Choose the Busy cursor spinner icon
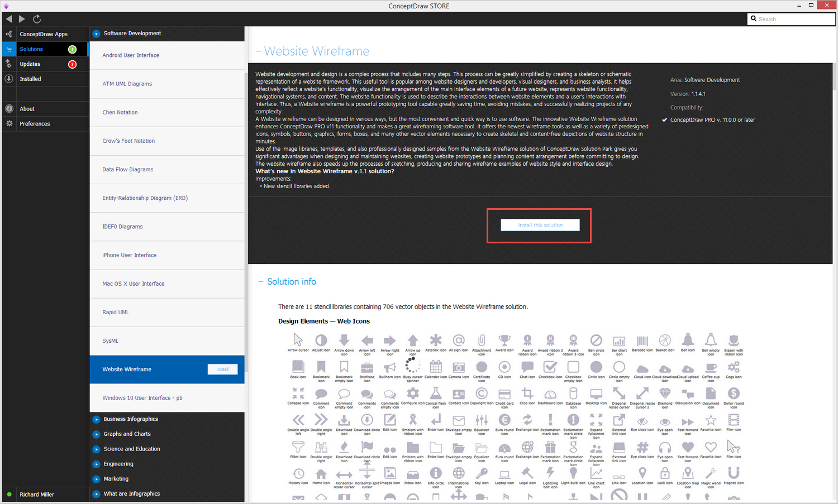 tap(412, 365)
